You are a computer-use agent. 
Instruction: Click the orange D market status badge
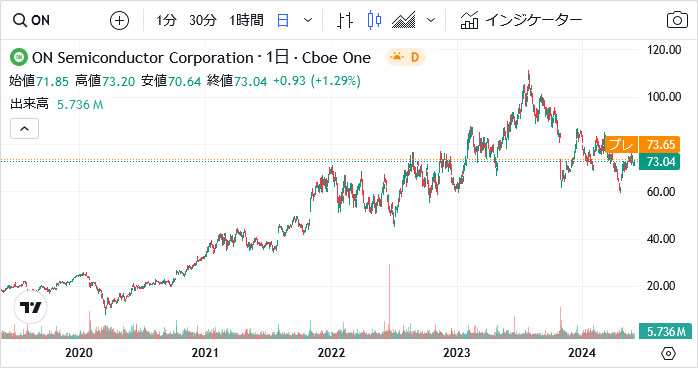[406, 57]
